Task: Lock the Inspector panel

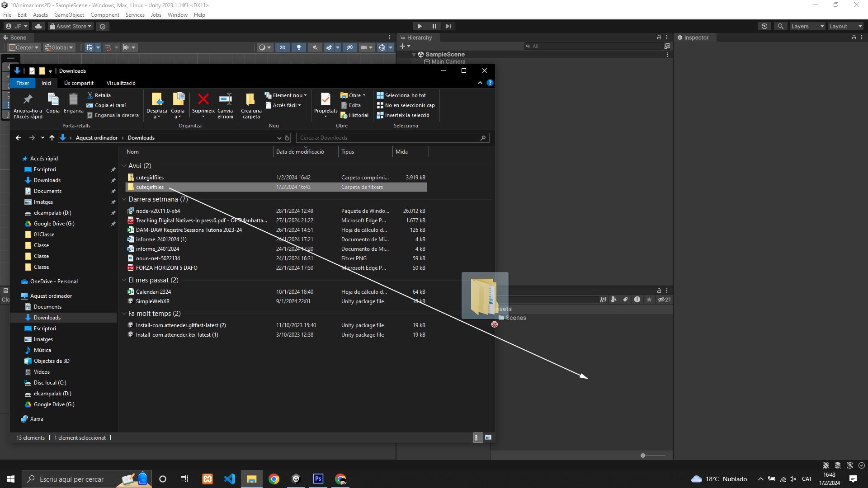Action: 854,38
